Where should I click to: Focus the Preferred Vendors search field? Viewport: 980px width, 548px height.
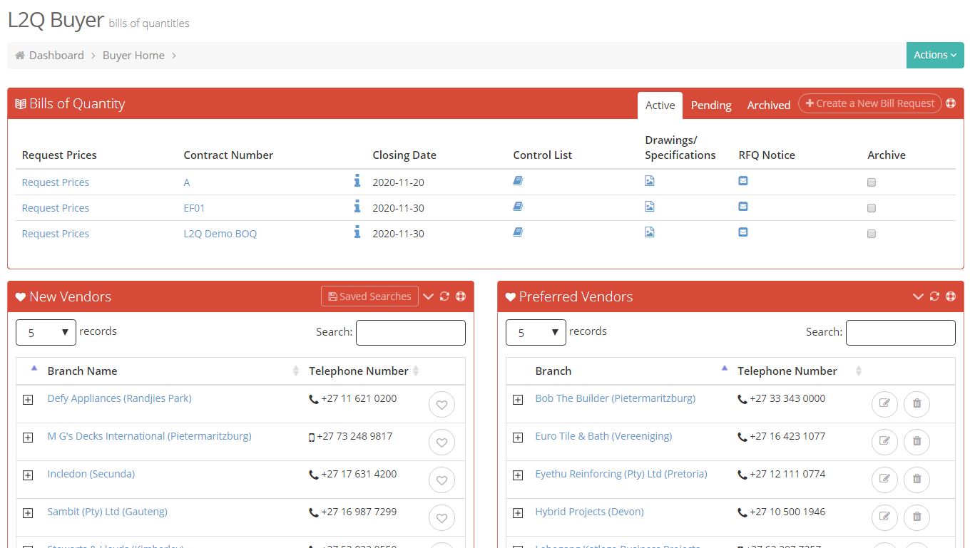point(901,333)
